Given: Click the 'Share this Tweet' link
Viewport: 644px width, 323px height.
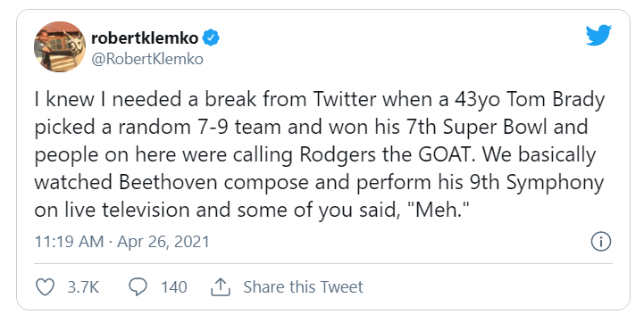Looking at the screenshot, I should (303, 287).
